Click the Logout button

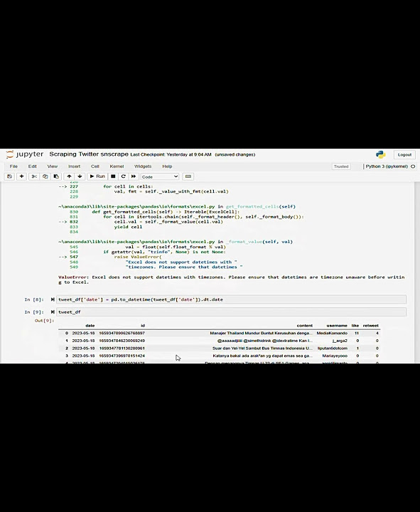click(x=404, y=154)
